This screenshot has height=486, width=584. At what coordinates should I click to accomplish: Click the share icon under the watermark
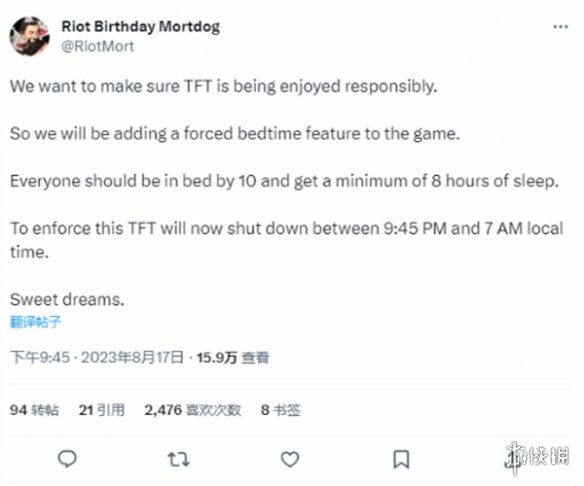click(511, 460)
